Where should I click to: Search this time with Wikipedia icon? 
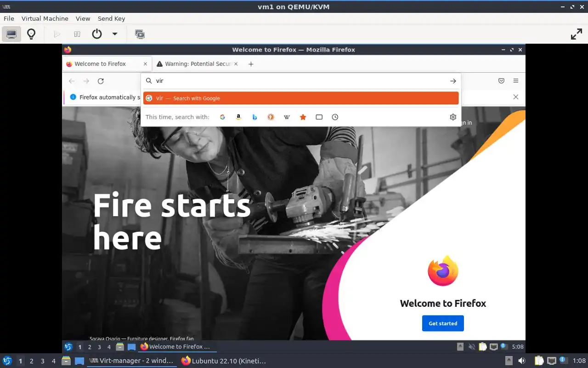(x=287, y=117)
